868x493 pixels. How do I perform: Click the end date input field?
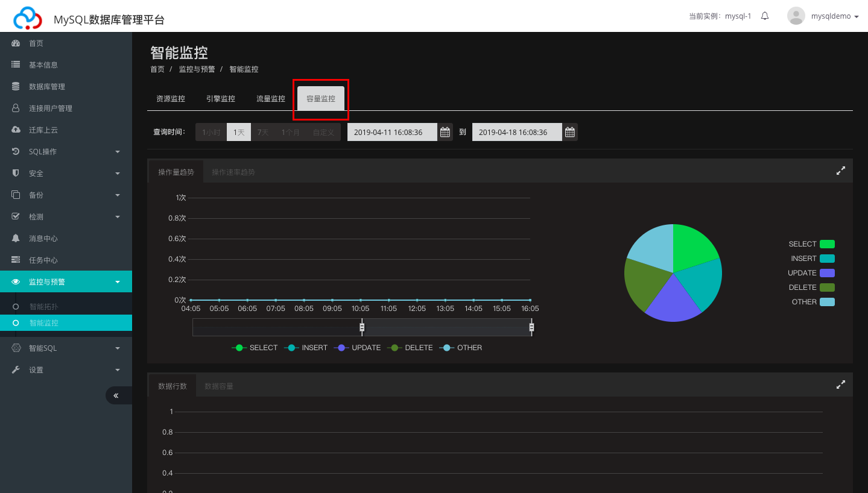[x=518, y=132]
